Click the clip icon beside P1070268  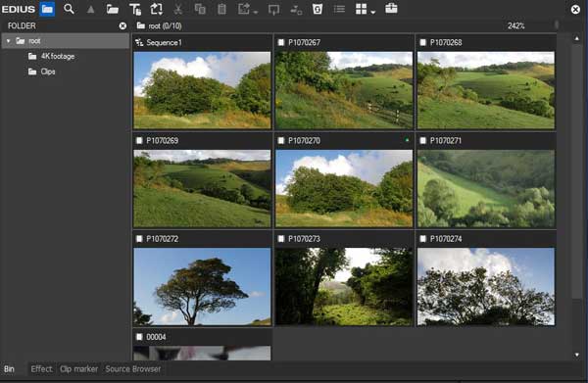422,42
